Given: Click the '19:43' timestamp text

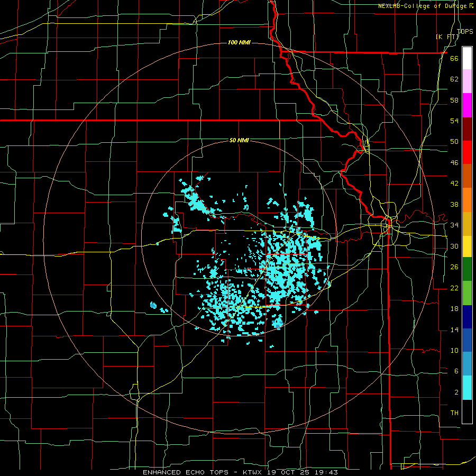Looking at the screenshot, I should [327, 472].
